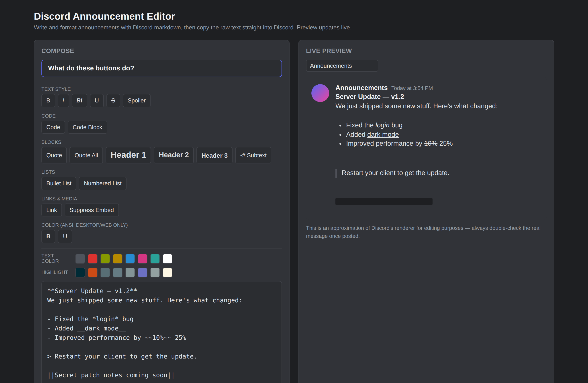Apply bold italic with the BI button
588x383 pixels.
coord(79,100)
